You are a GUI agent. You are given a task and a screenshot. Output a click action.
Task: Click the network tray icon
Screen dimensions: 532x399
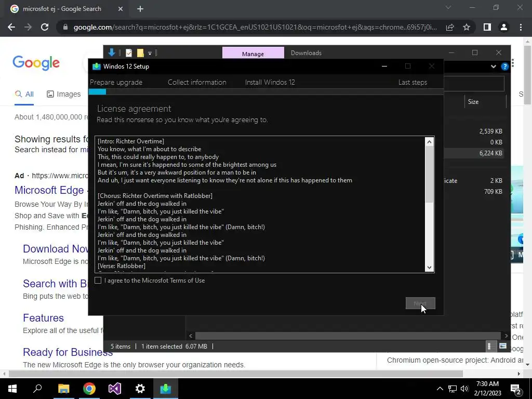pos(453,389)
